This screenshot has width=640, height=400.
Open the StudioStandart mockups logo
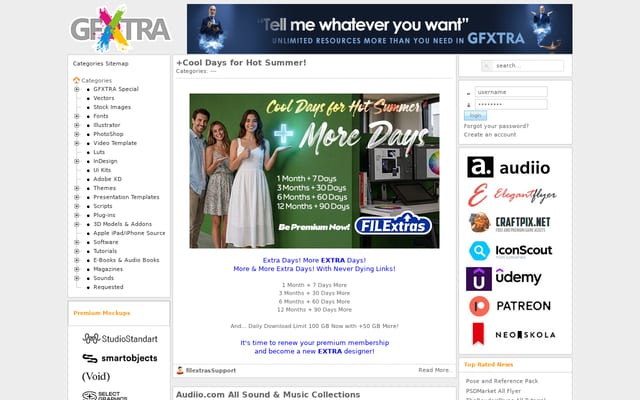click(120, 338)
